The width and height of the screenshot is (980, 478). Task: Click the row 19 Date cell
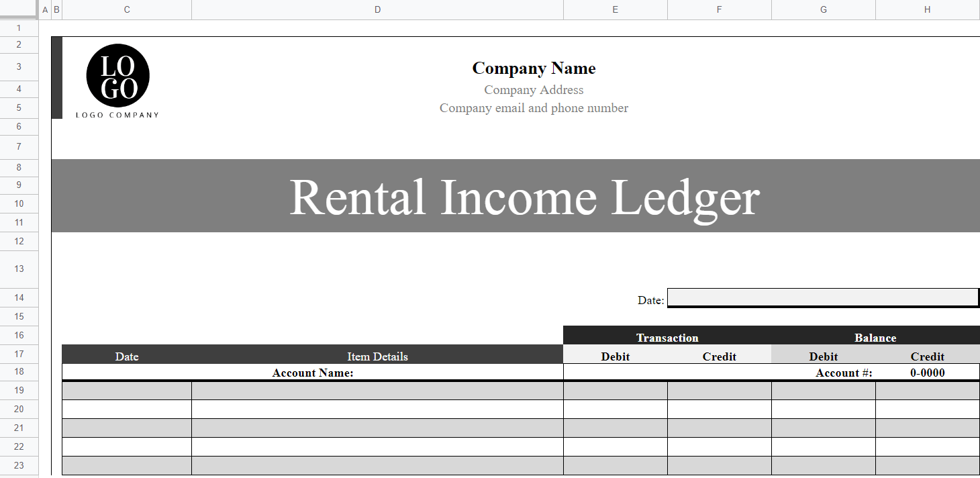(x=127, y=391)
